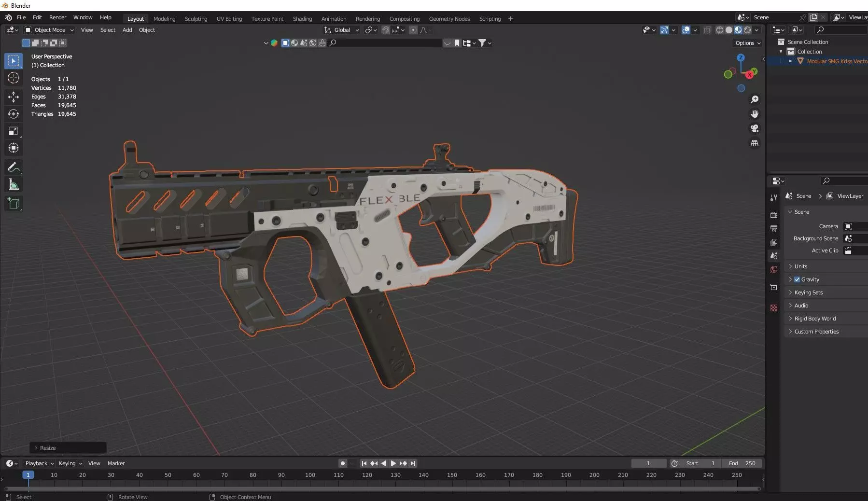The width and height of the screenshot is (868, 501).
Task: Click the pin scene icon
Action: (x=803, y=17)
